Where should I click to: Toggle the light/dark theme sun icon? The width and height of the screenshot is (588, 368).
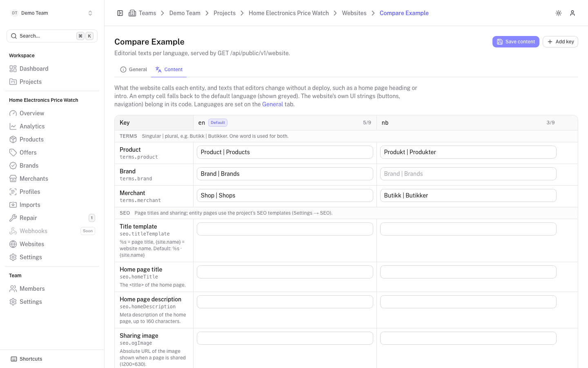coord(559,13)
